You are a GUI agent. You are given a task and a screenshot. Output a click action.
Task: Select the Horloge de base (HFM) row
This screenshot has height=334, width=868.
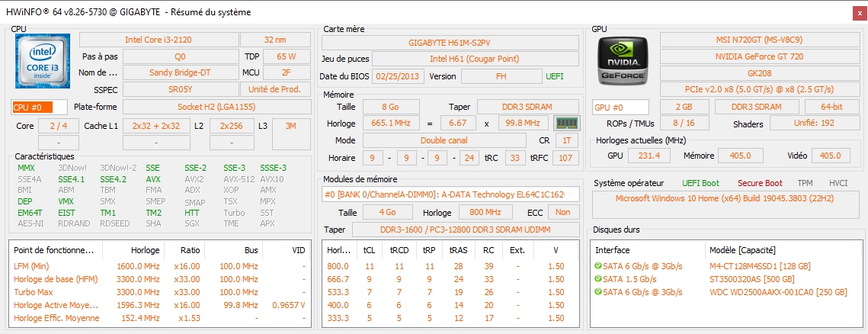click(159, 279)
